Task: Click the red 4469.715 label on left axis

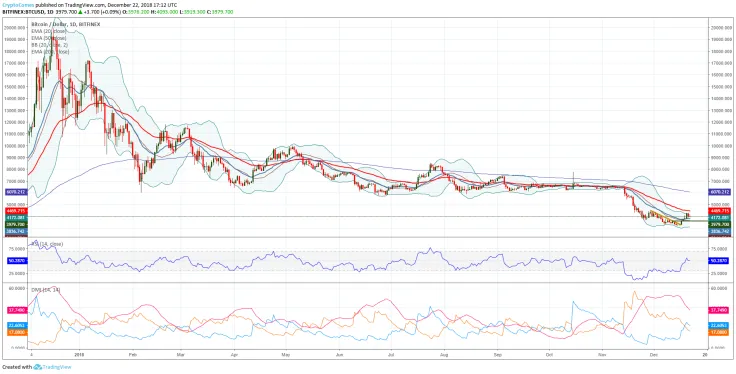Action: (x=16, y=211)
